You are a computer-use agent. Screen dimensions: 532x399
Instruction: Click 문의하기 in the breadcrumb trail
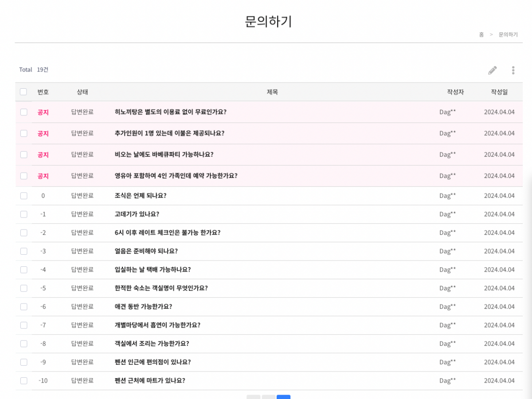tap(508, 35)
